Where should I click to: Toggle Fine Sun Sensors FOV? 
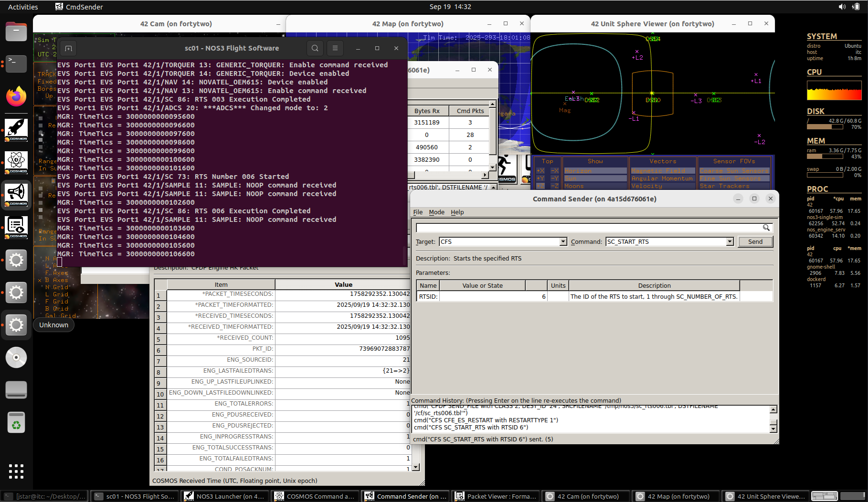click(734, 178)
